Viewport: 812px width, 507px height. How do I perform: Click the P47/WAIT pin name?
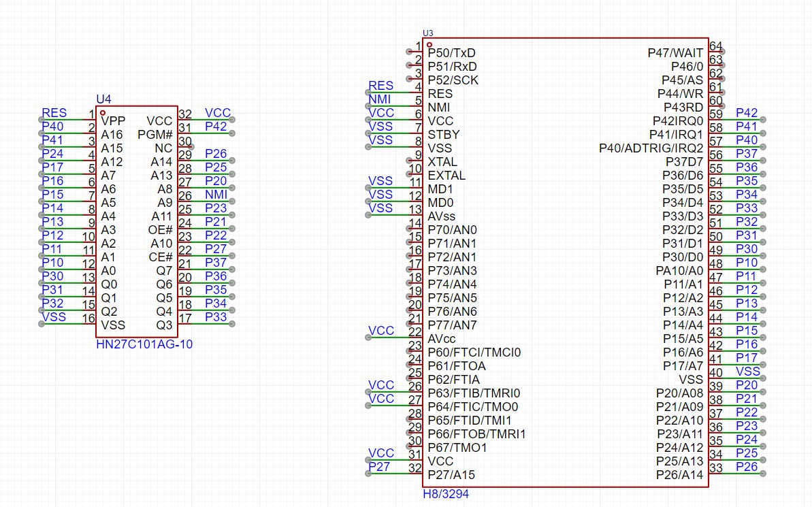(676, 53)
